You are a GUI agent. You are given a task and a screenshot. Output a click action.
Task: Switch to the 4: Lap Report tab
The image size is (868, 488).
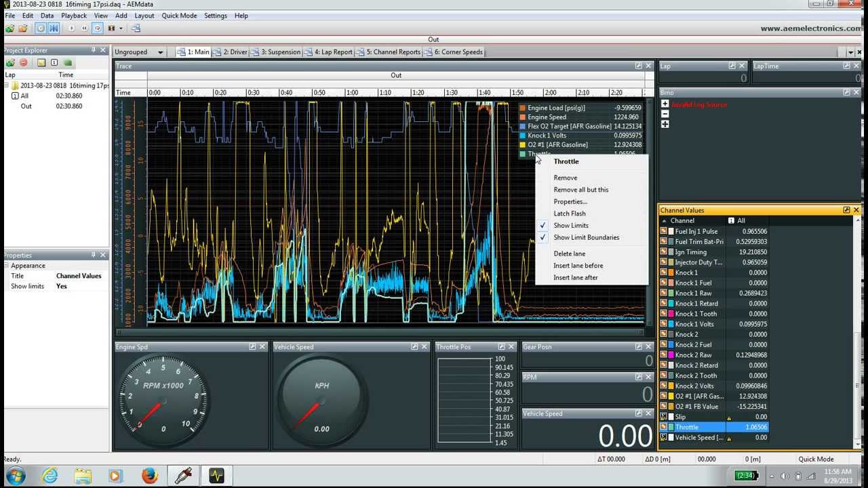(x=329, y=52)
